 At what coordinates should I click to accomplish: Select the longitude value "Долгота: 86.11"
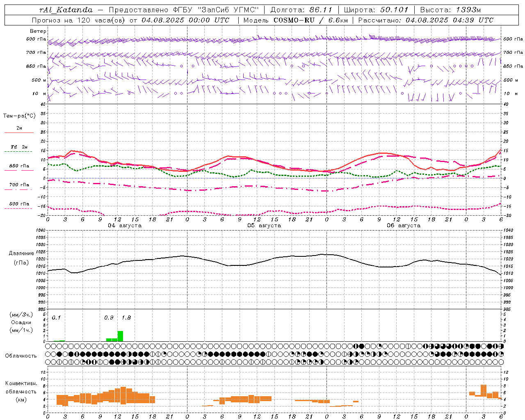tap(301, 10)
